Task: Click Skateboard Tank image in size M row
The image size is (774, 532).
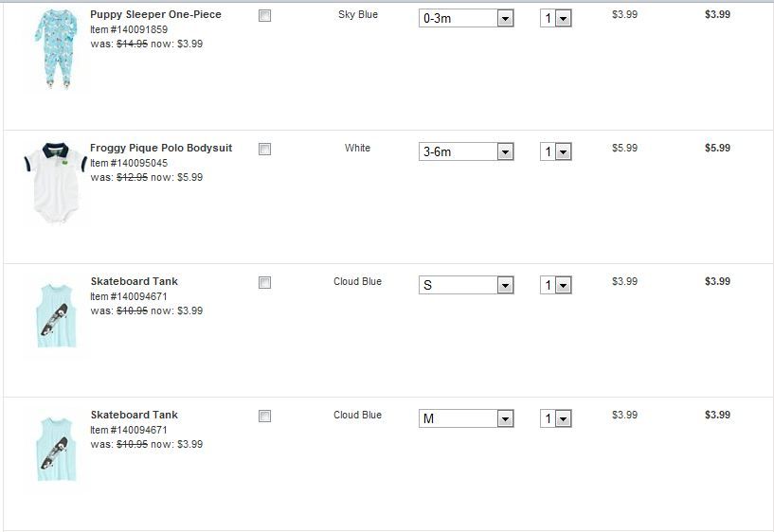Action: [x=53, y=451]
